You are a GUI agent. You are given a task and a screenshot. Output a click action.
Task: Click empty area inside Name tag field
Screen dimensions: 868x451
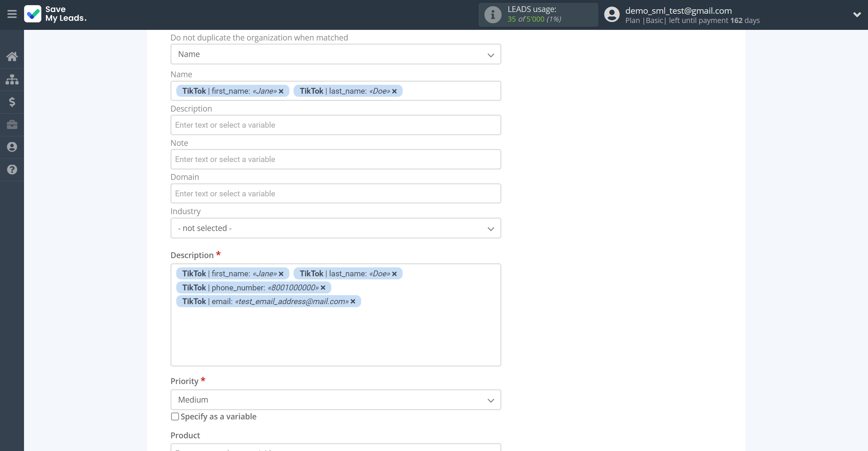pyautogui.click(x=451, y=91)
